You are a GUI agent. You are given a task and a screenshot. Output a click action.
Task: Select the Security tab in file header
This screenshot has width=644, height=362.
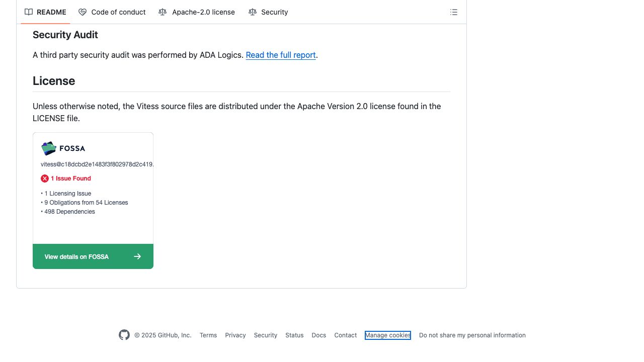point(274,12)
